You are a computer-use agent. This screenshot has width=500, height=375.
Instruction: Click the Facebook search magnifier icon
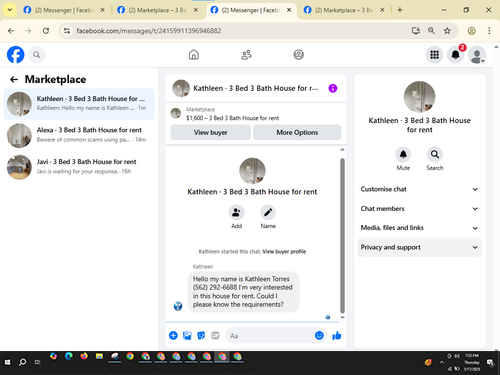click(37, 55)
